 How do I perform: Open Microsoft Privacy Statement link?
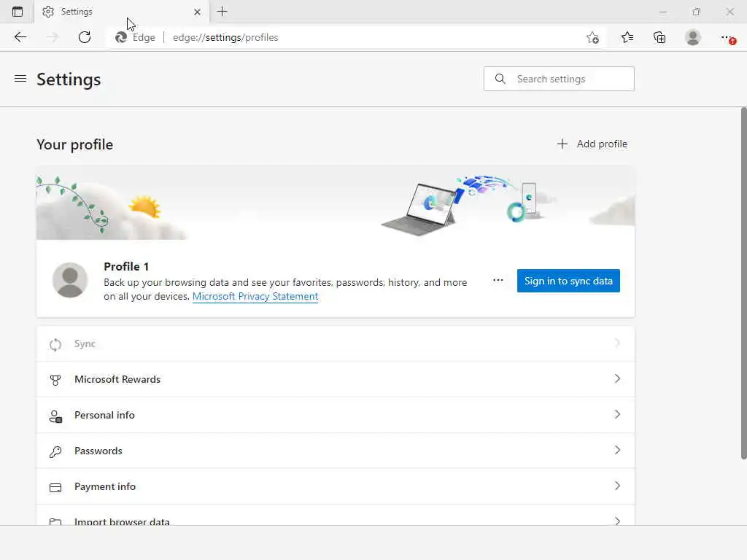point(255,296)
